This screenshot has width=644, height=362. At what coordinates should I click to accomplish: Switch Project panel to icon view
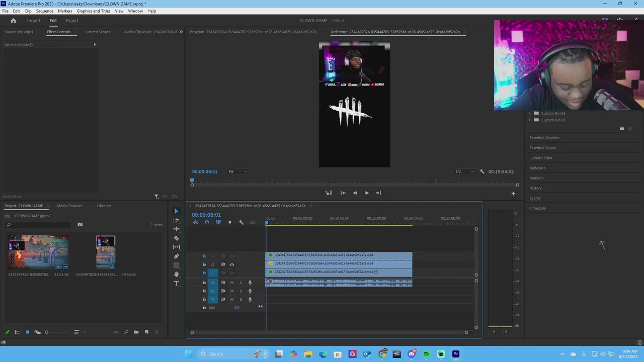coord(27,332)
